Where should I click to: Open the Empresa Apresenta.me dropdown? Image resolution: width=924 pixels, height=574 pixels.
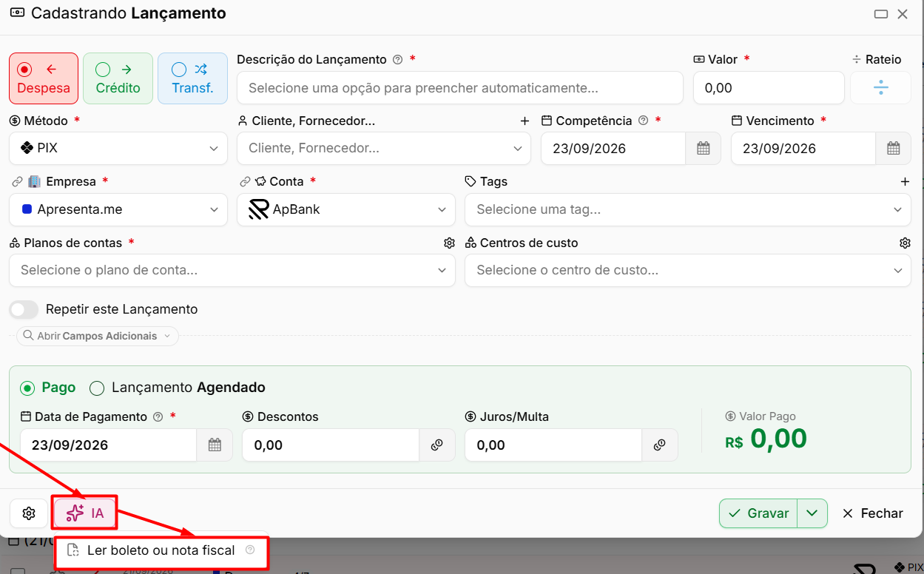coord(118,209)
